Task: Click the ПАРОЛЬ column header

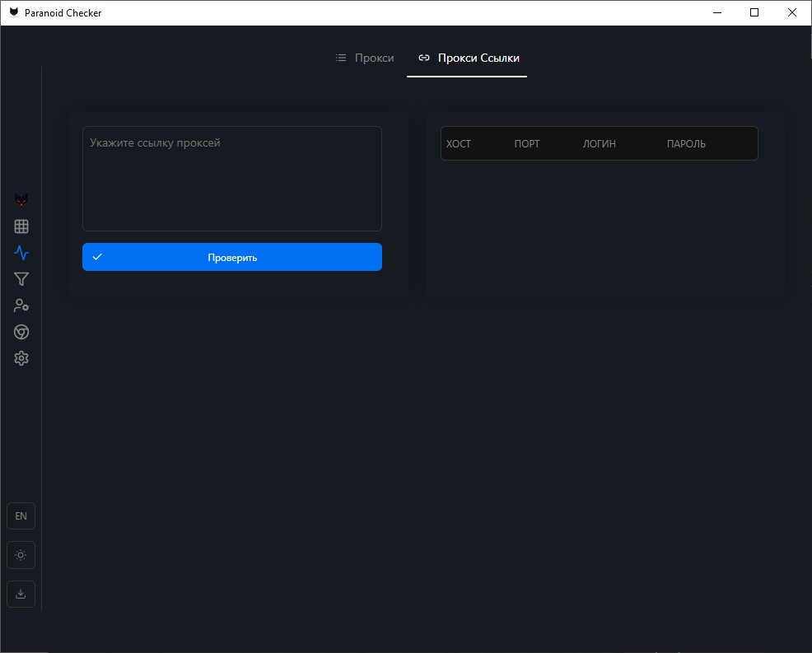Action: (686, 144)
